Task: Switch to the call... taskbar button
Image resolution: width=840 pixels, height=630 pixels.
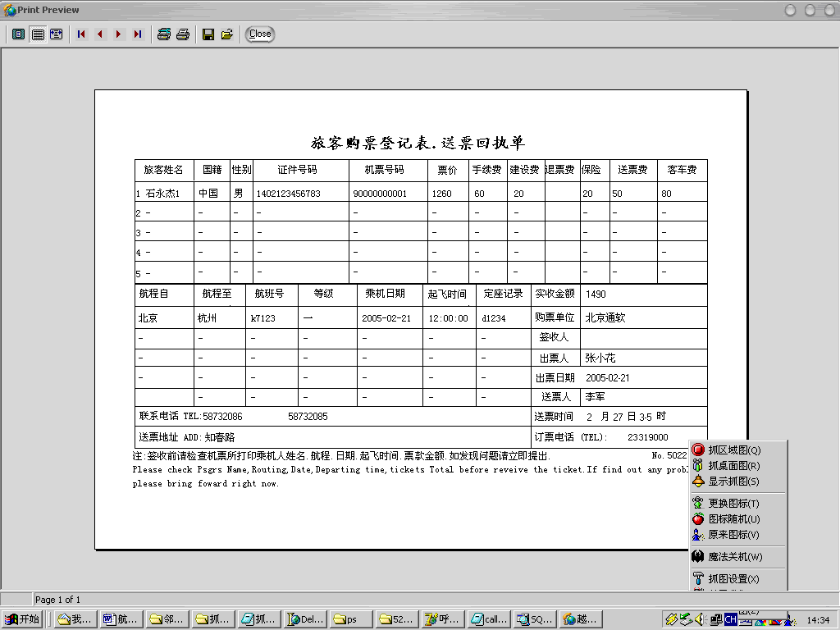Action: pos(490,619)
